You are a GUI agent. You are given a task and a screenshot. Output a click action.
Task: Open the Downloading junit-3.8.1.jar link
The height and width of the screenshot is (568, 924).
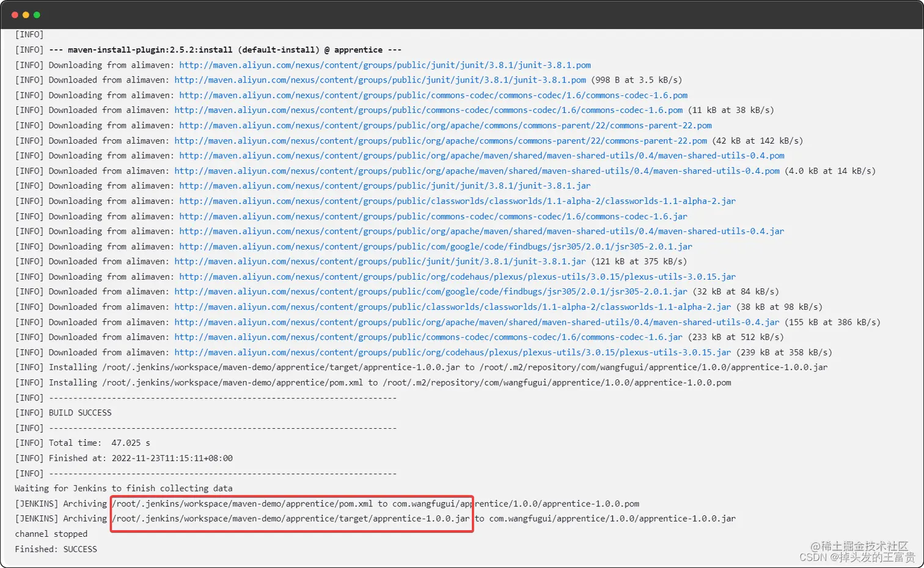385,186
